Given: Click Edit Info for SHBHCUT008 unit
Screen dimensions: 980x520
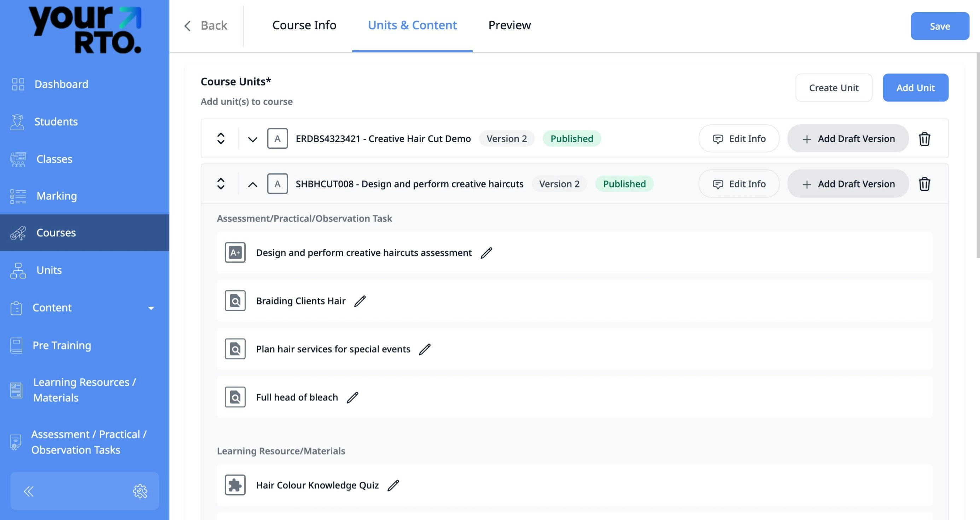Looking at the screenshot, I should click(739, 184).
